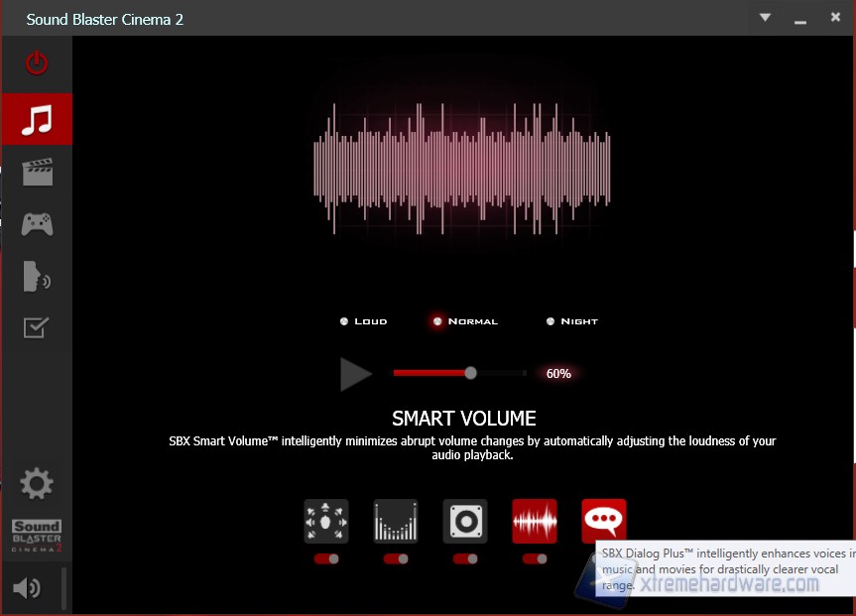This screenshot has width=856, height=616.
Task: Open the title bar dropdown arrow
Action: click(765, 18)
